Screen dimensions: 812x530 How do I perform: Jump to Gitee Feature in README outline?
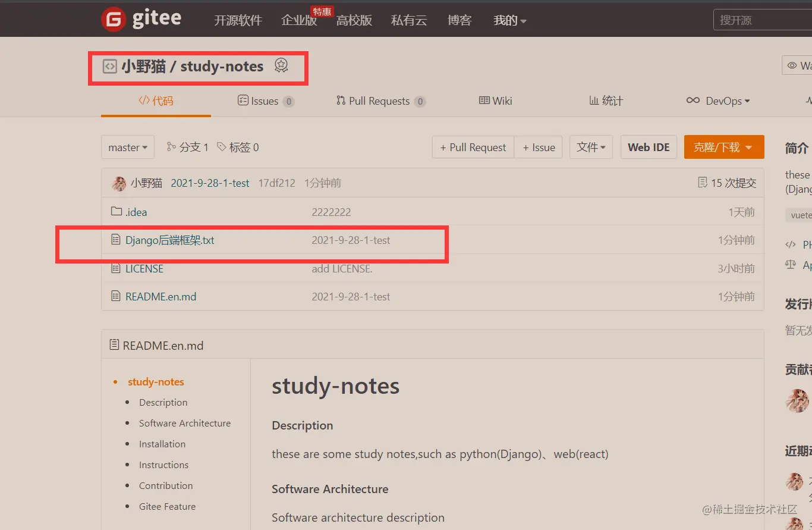(x=167, y=506)
